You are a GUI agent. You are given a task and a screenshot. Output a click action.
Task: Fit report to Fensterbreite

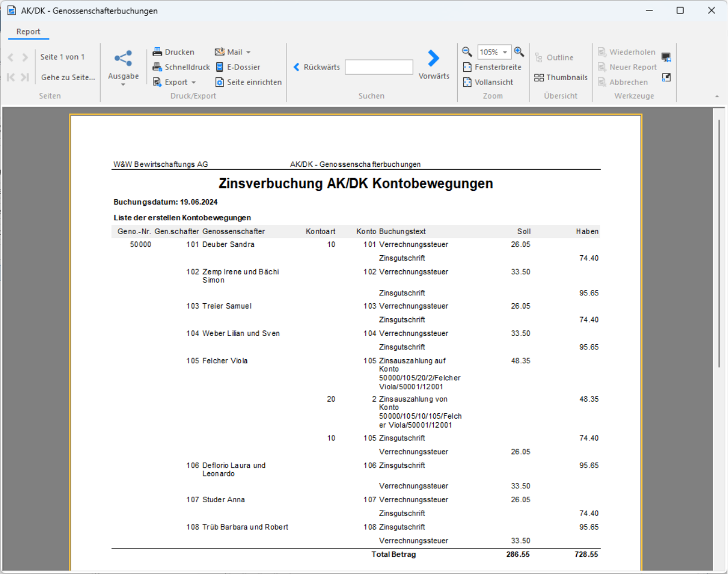click(492, 67)
